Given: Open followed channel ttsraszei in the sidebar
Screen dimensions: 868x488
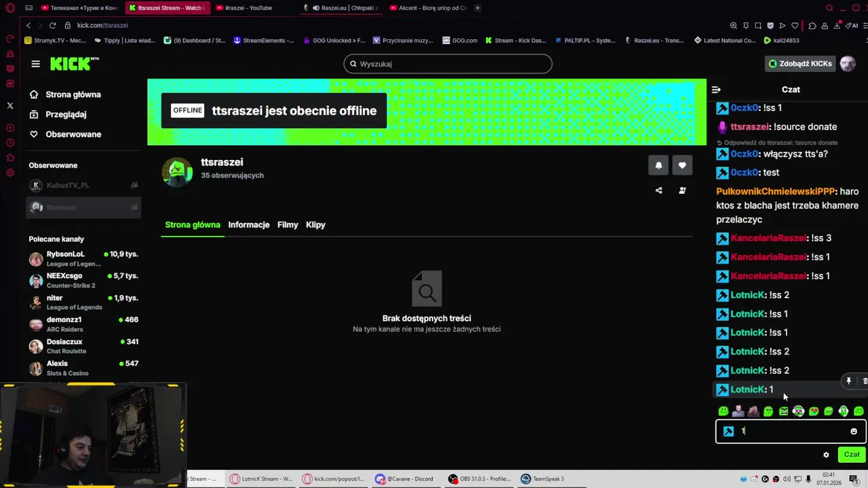Looking at the screenshot, I should [83, 207].
